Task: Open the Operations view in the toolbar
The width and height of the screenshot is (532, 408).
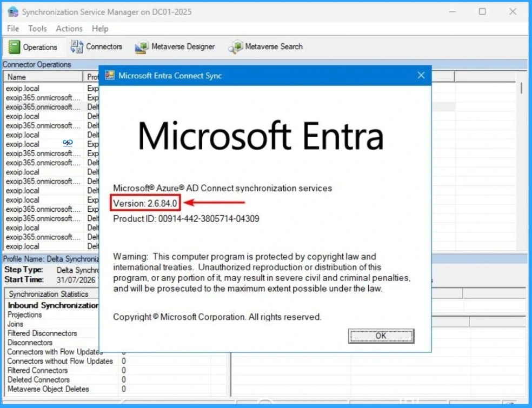Action: click(33, 47)
